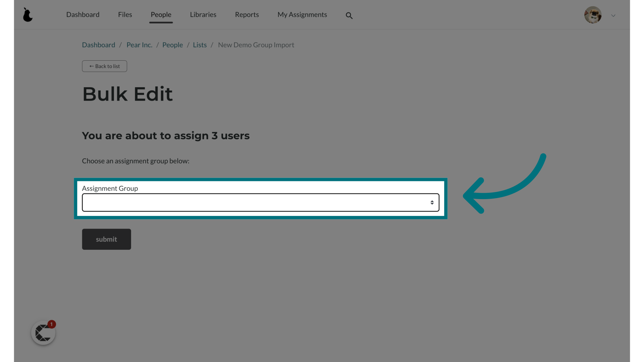The width and height of the screenshot is (644, 362).
Task: Click the user profile avatar icon
Action: click(x=593, y=15)
